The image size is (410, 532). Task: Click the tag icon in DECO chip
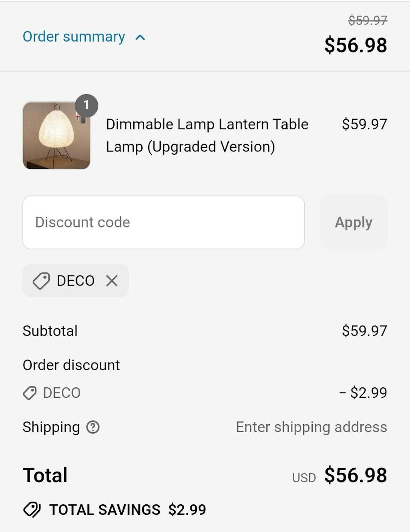point(41,281)
